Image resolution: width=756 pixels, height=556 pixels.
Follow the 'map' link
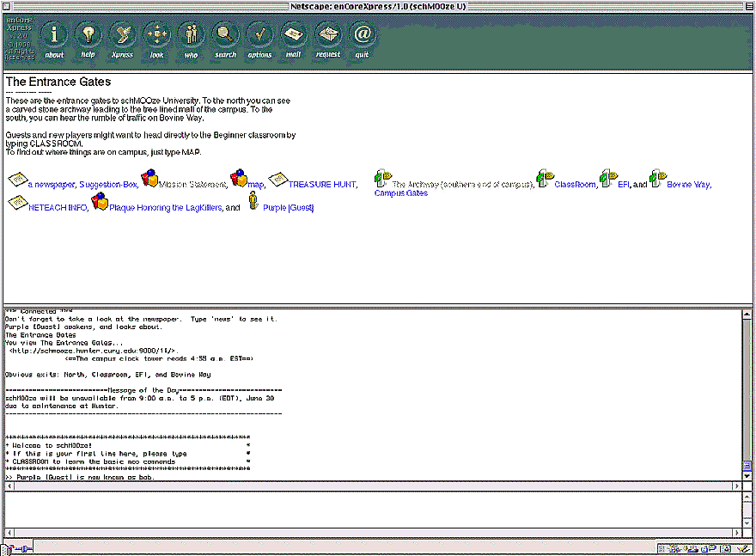tap(255, 185)
